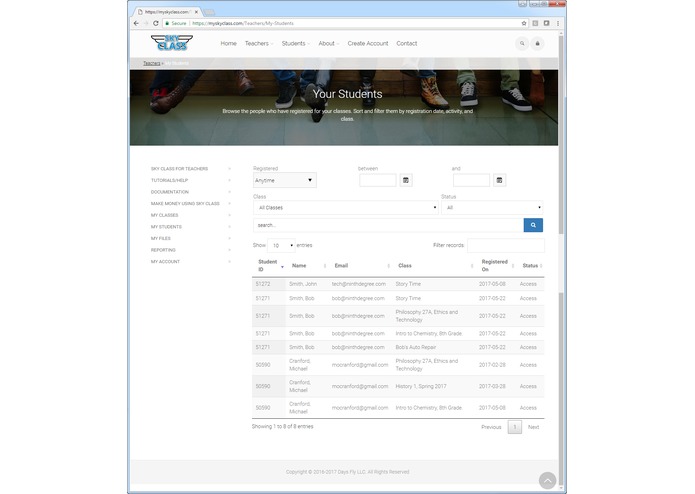Click Teachers breadcrumb link
This screenshot has width=695, height=494.
point(152,63)
